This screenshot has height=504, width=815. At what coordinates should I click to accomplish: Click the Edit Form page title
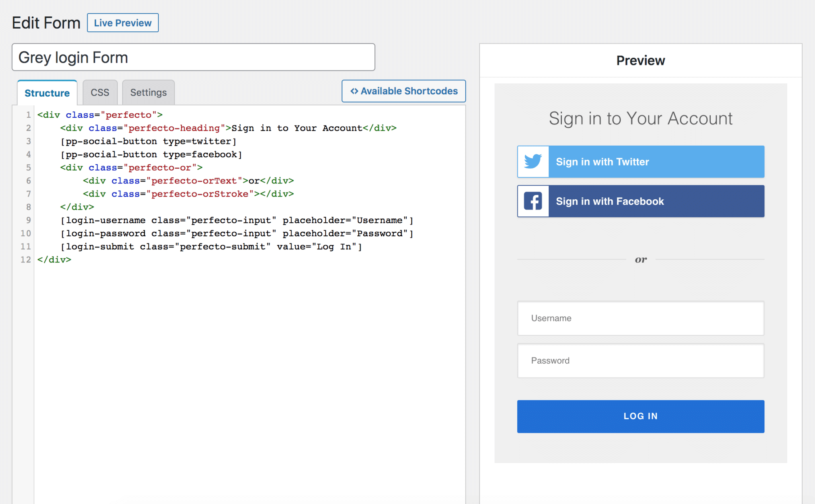coord(46,23)
